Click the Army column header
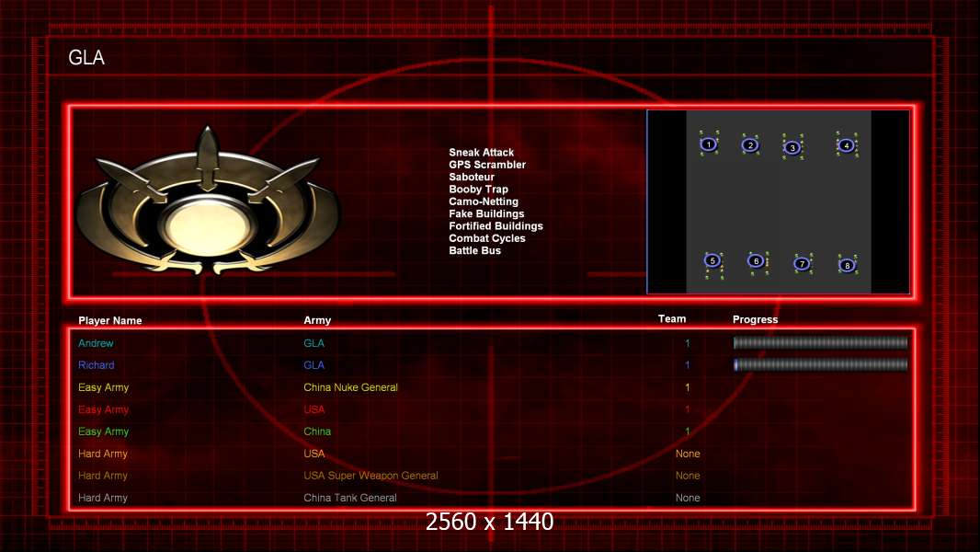 click(317, 320)
